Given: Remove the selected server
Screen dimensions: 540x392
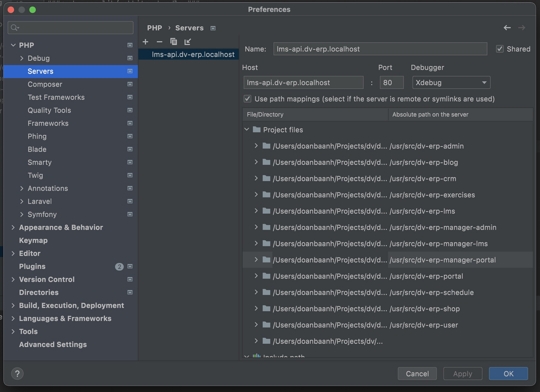Looking at the screenshot, I should [x=159, y=42].
